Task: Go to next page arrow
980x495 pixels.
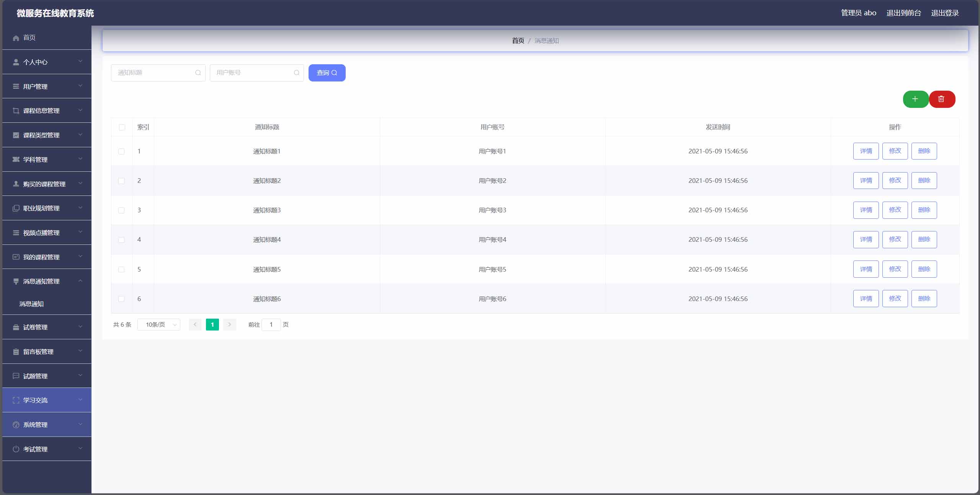Action: (x=229, y=324)
